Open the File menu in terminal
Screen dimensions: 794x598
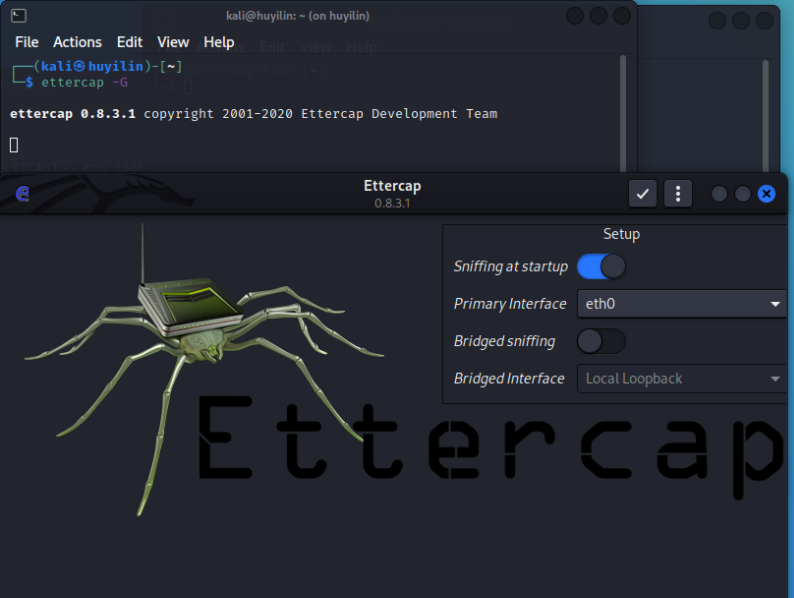[27, 42]
